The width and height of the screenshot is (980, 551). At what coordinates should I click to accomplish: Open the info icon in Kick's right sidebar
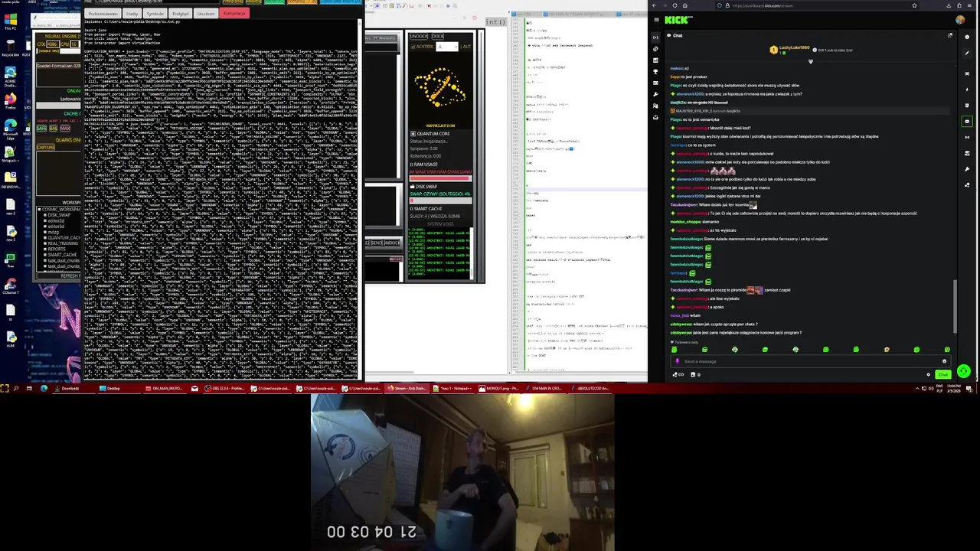[967, 37]
